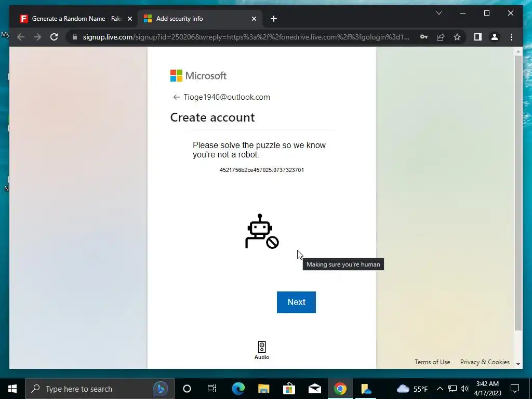Click the signup.live.com address bar
The image size is (532, 399).
pos(246,37)
